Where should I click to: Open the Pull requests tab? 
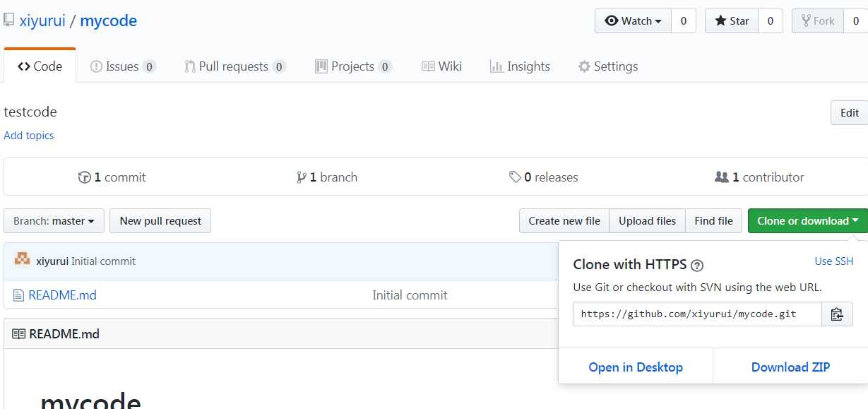point(234,66)
